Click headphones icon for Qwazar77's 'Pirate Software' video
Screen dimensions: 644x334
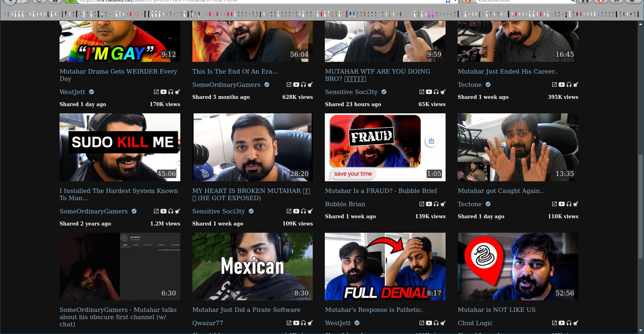pos(303,323)
